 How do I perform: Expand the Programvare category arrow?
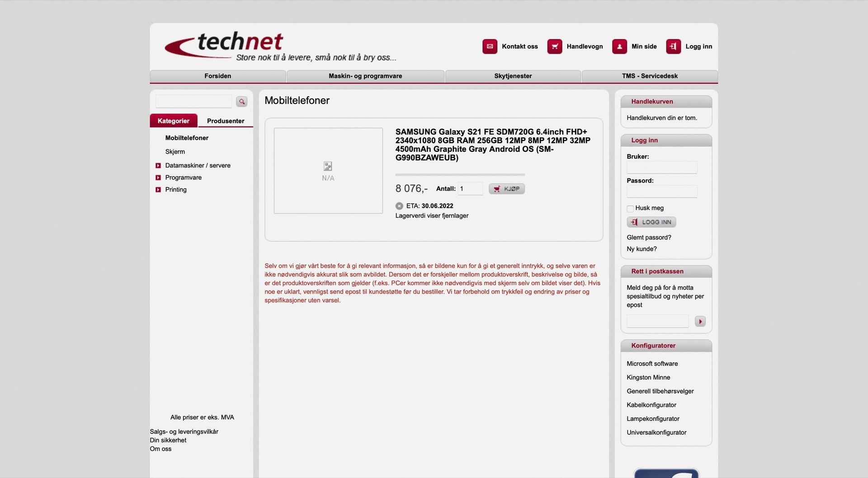158,178
